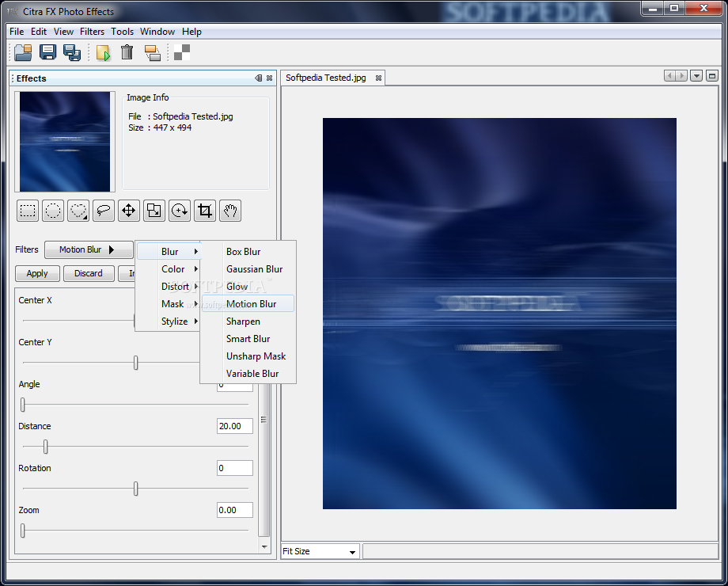Click the Apply button

tap(37, 273)
